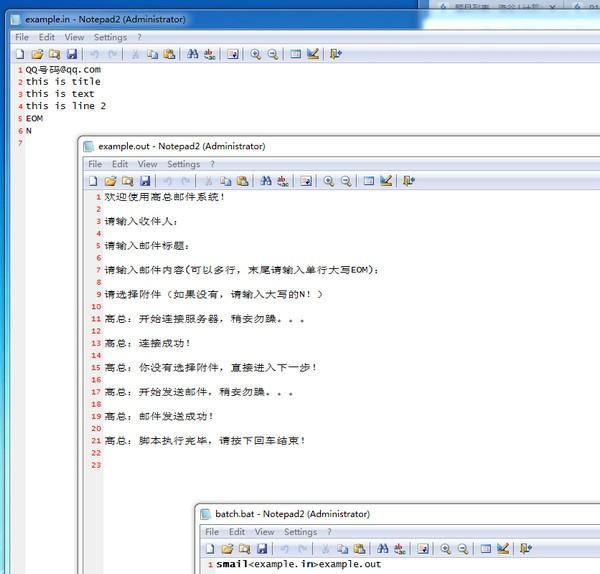The width and height of the screenshot is (600, 574).
Task: Zoom in icon in batch.bat toolbar
Action: pyautogui.click(x=445, y=549)
